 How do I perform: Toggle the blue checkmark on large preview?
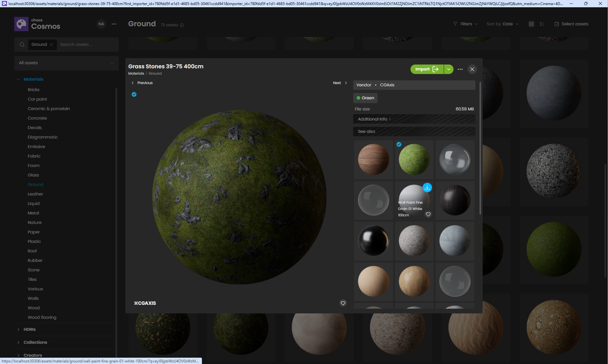134,94
